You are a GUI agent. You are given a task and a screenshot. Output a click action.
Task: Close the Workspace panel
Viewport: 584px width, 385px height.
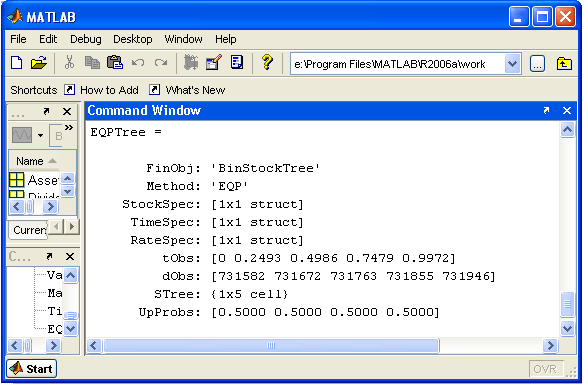pyautogui.click(x=67, y=111)
